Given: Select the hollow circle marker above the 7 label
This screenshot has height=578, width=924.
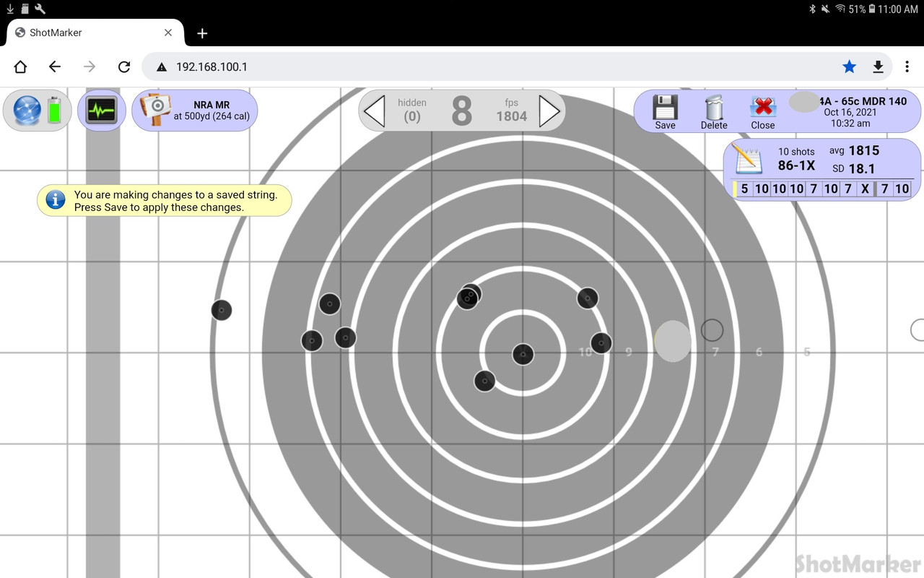Looking at the screenshot, I should pos(712,330).
